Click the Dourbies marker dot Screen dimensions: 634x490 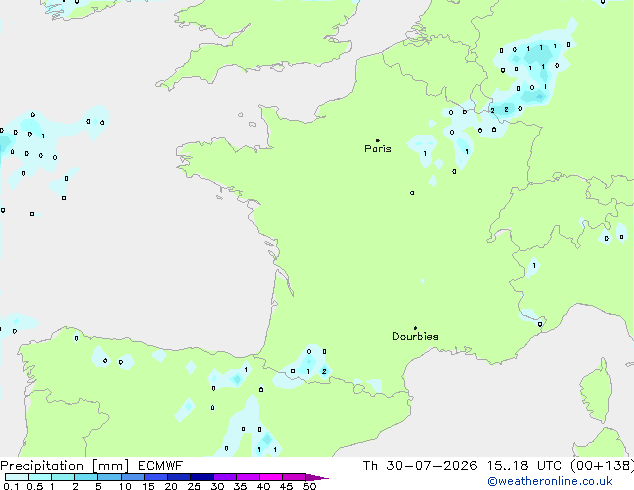[415, 328]
